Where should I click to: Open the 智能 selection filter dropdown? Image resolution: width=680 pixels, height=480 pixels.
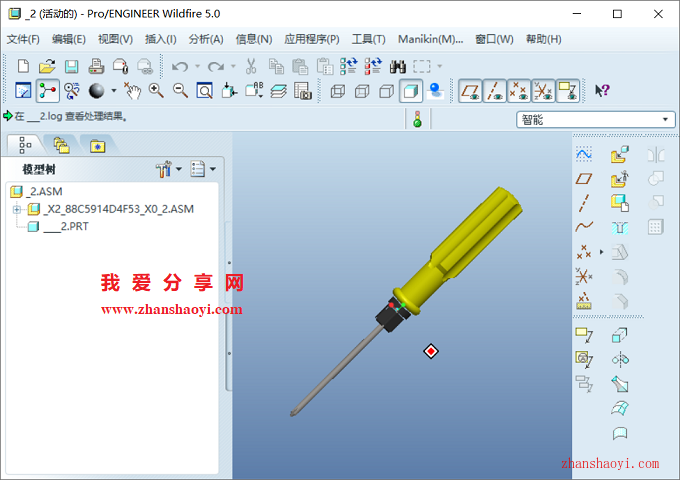pyautogui.click(x=595, y=120)
